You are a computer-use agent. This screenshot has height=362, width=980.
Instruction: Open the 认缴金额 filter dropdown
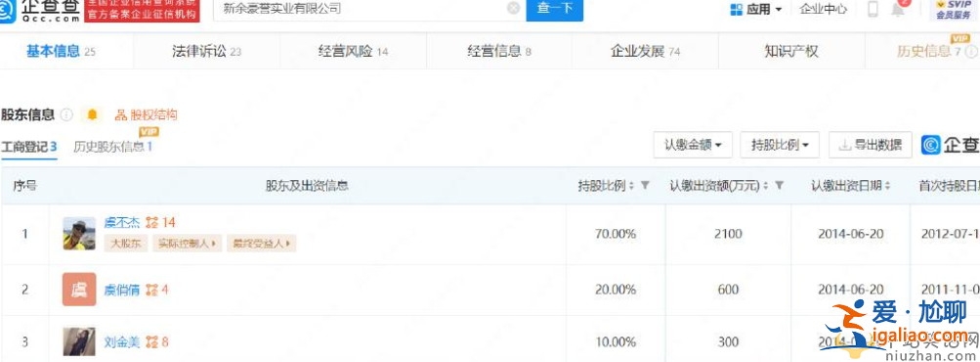(693, 146)
